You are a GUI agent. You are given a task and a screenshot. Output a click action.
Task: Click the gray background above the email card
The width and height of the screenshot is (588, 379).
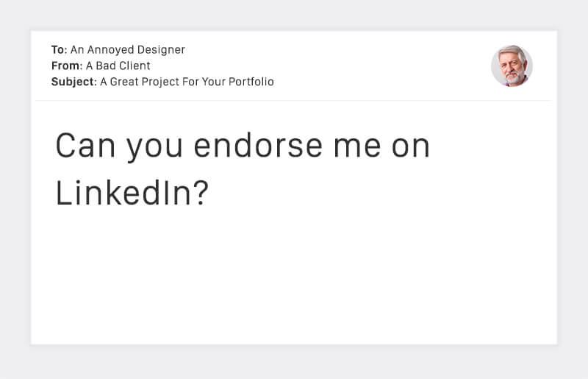pyautogui.click(x=294, y=15)
